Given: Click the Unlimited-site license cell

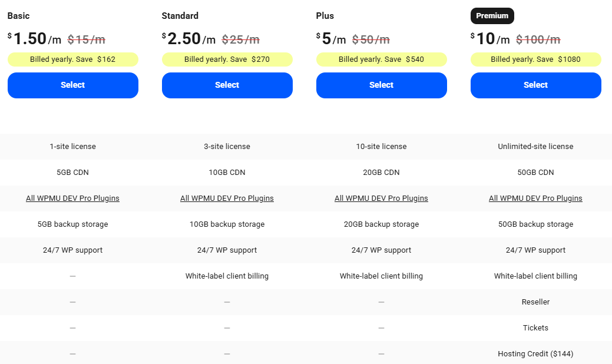Looking at the screenshot, I should click(x=535, y=147).
